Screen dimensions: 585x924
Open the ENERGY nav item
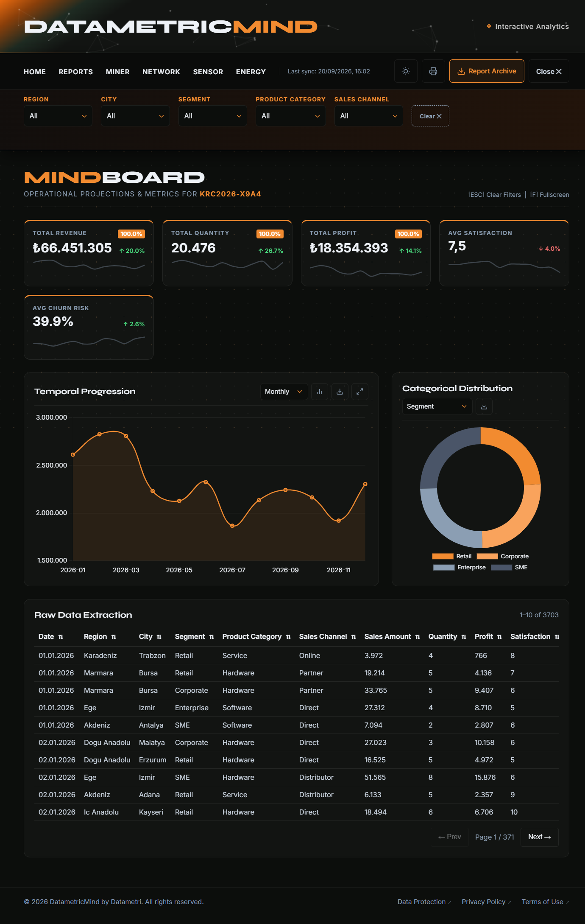pyautogui.click(x=251, y=72)
